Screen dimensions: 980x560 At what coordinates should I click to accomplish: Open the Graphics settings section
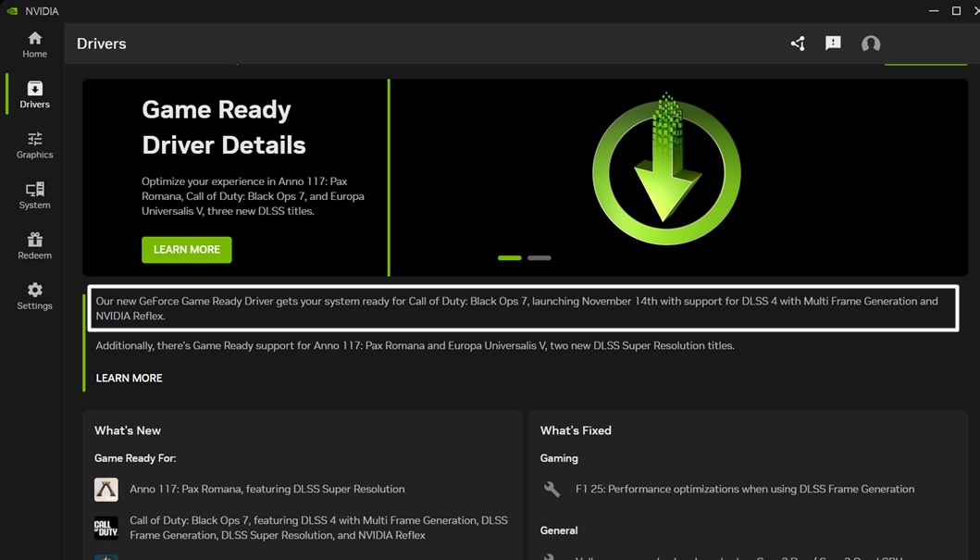[x=34, y=145]
